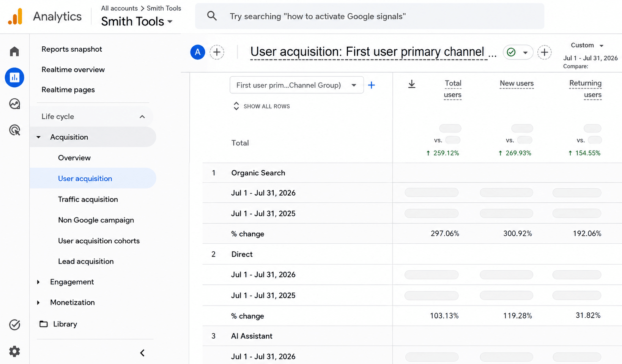Add a secondary dimension with the blue plus
622x364 pixels.
pos(372,85)
